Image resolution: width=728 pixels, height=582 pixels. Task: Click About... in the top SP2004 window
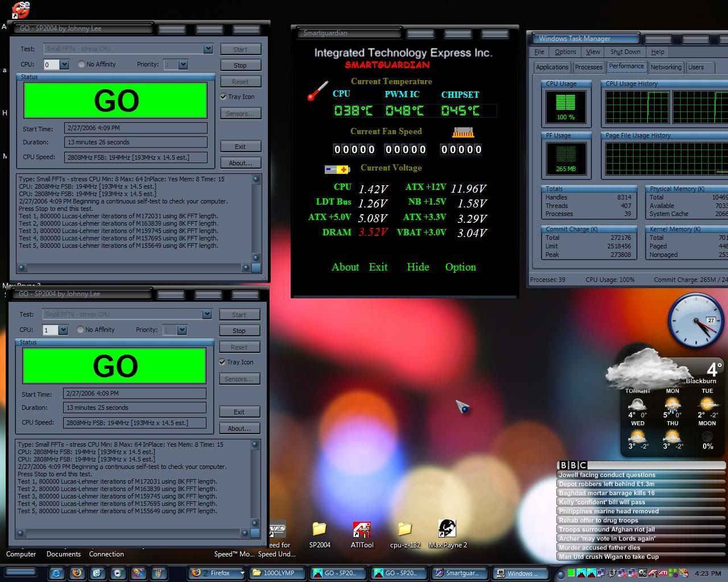click(x=240, y=163)
